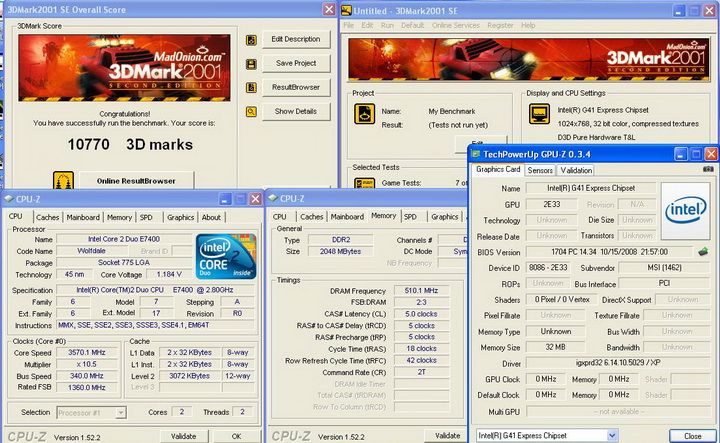Click the 3DMark2001 SE title bar icon
This screenshot has width=720, height=443.
(346, 10)
